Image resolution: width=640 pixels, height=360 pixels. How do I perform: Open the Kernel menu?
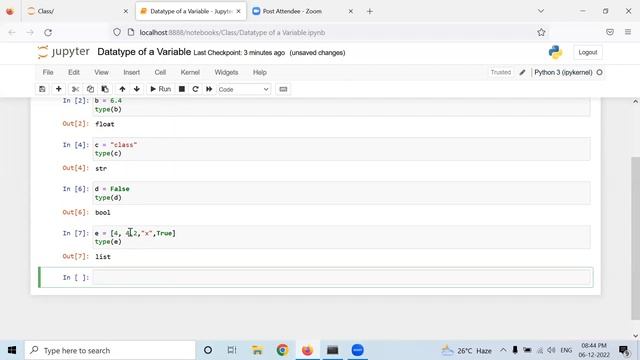(190, 72)
